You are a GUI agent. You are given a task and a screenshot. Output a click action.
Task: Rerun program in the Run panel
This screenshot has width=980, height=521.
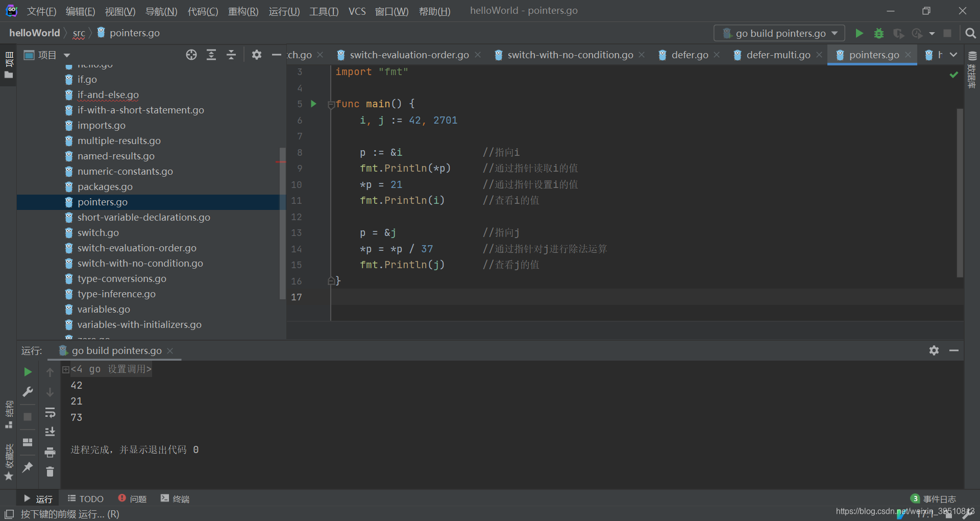click(28, 372)
